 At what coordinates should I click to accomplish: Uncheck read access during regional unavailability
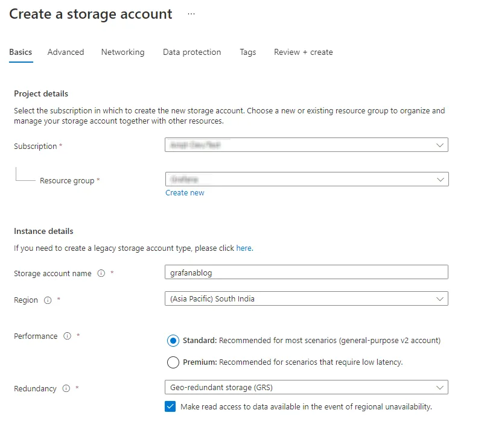(x=171, y=407)
